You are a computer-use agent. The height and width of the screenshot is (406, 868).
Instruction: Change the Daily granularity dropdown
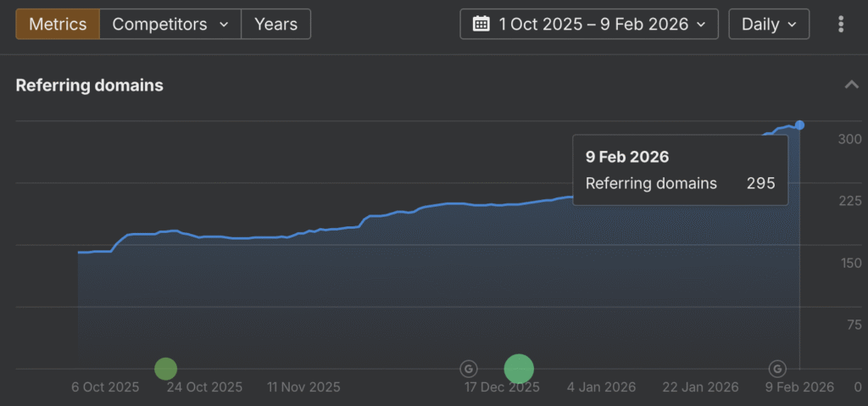pyautogui.click(x=768, y=24)
